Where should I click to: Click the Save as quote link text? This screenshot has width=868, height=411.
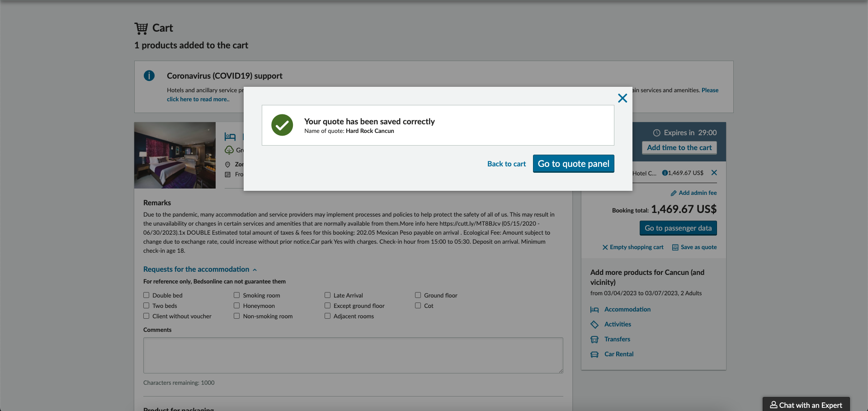click(x=698, y=247)
